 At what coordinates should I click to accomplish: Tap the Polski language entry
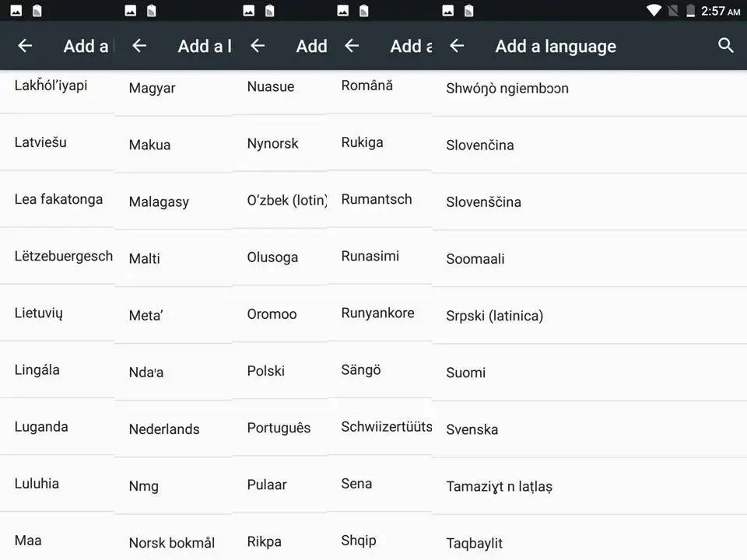(266, 371)
